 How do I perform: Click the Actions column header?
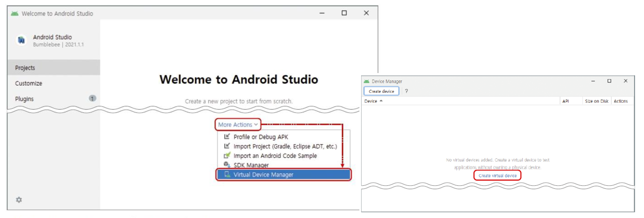coord(622,101)
